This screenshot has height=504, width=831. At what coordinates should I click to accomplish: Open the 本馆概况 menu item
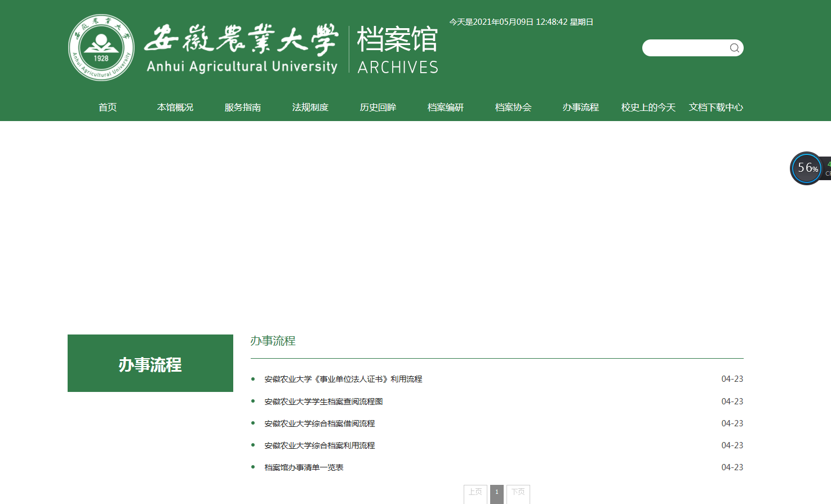click(175, 107)
